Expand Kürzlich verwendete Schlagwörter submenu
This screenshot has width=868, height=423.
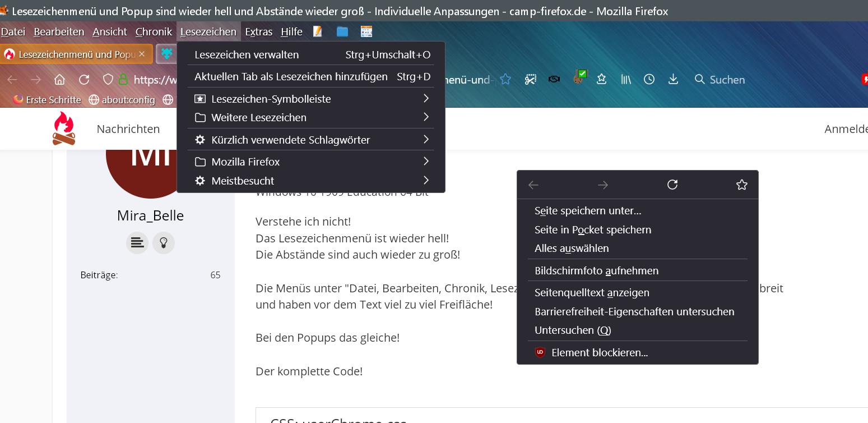click(x=311, y=140)
